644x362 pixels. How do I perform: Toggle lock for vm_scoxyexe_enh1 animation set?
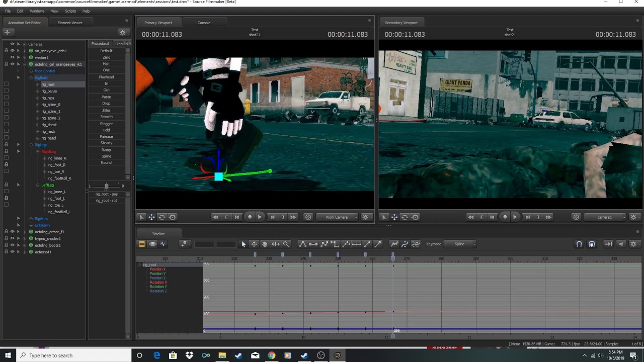tap(6, 51)
